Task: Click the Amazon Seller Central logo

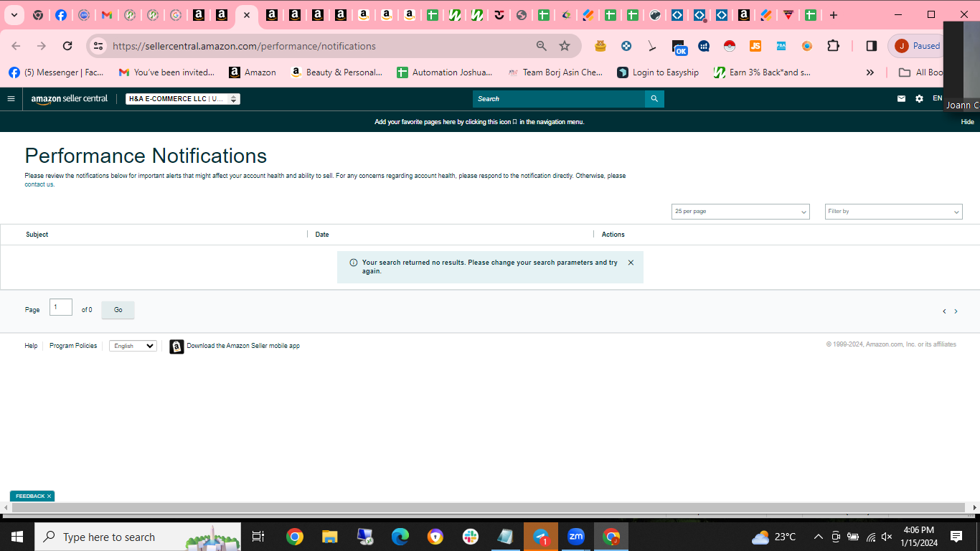Action: coord(70,99)
